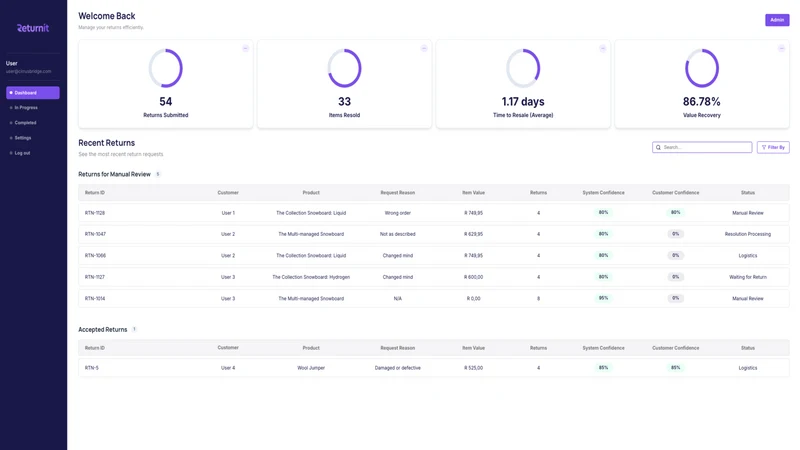Click the Returns Submitted progress ring
Viewport: 800px width, 450px height.
coord(166,68)
